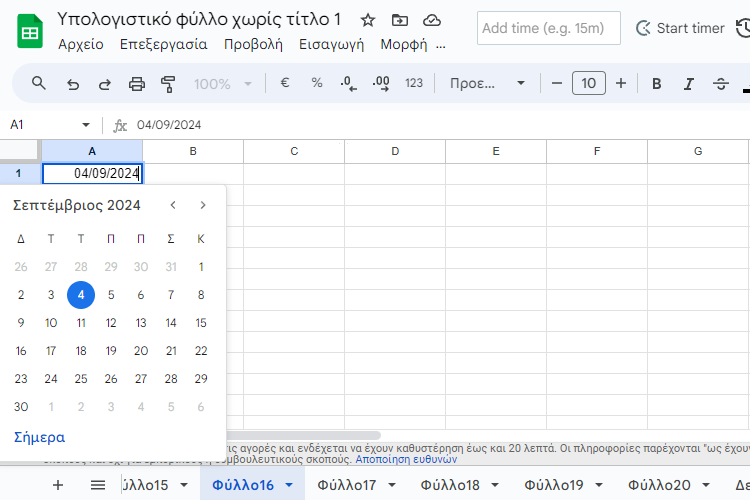Open the Μορφή menu

pos(404,44)
